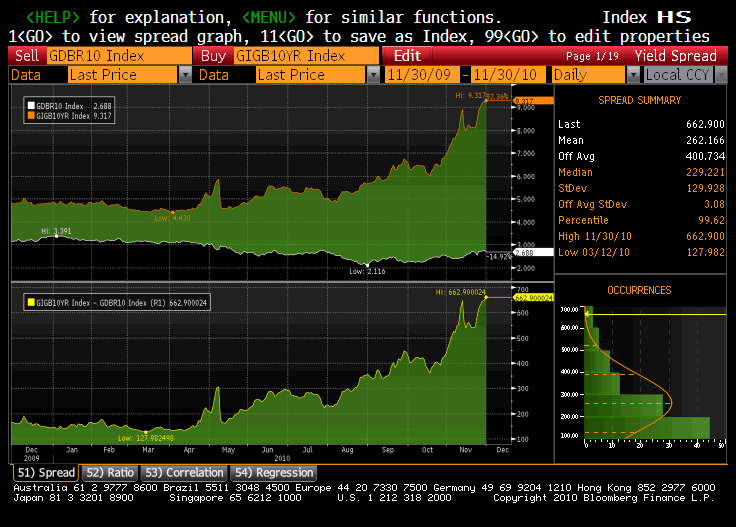Click the 11/30/09 start date field
736x527 pixels.
click(x=425, y=75)
